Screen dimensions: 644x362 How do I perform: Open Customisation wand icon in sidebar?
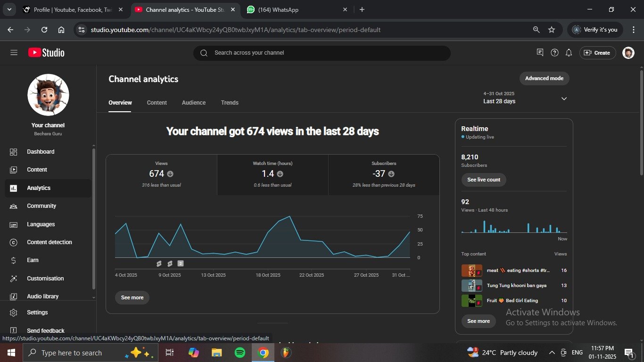[14, 279]
